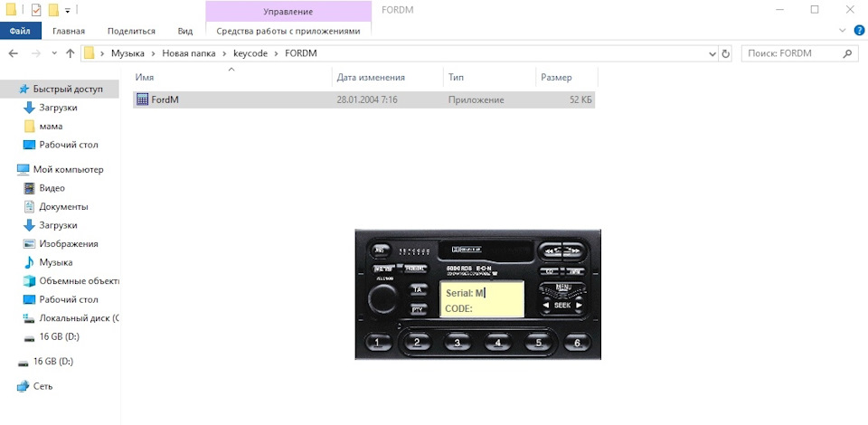Click the radio's cassette slot
The width and height of the screenshot is (868, 425).
[x=486, y=250]
